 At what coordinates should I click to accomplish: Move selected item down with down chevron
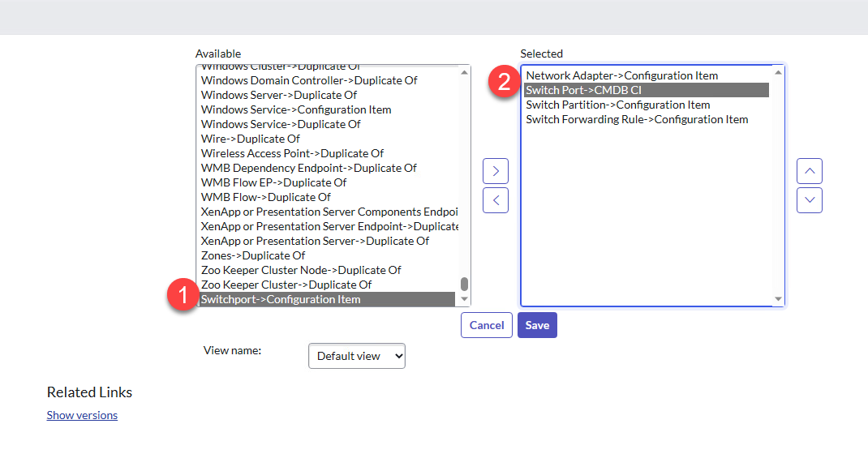[810, 200]
